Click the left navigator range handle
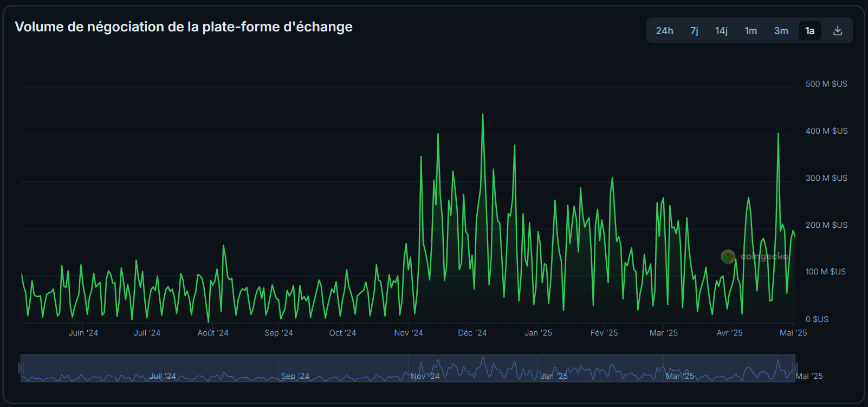 pos(21,368)
